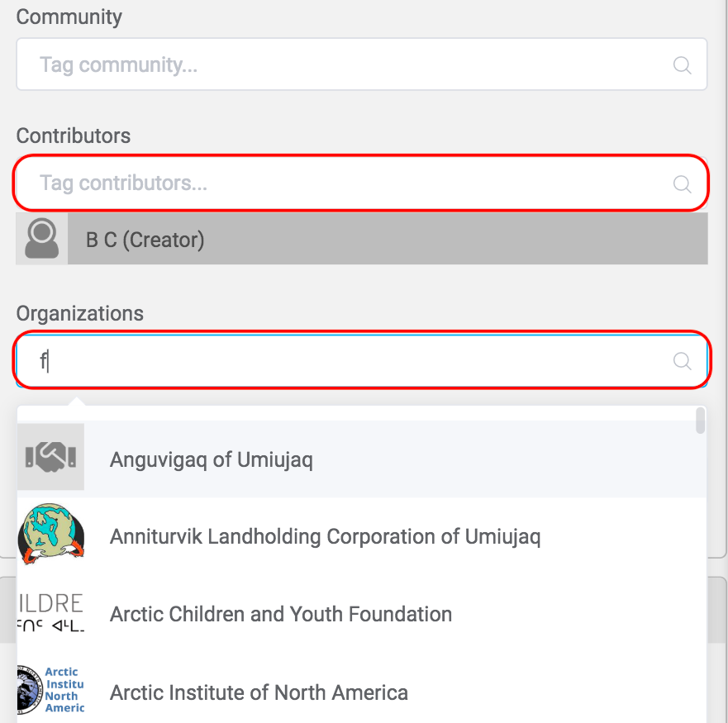Click the Organizations field search magnifier icon
The image size is (728, 723).
pos(682,360)
